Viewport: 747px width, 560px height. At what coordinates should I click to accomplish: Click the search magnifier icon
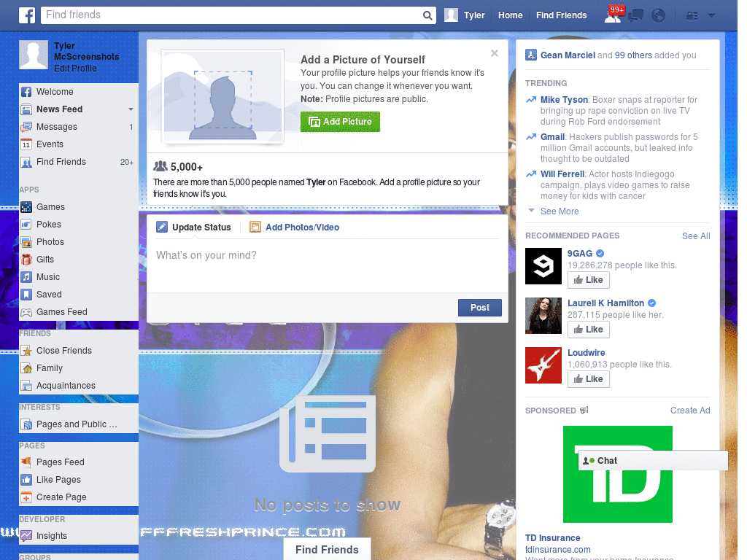(x=427, y=15)
